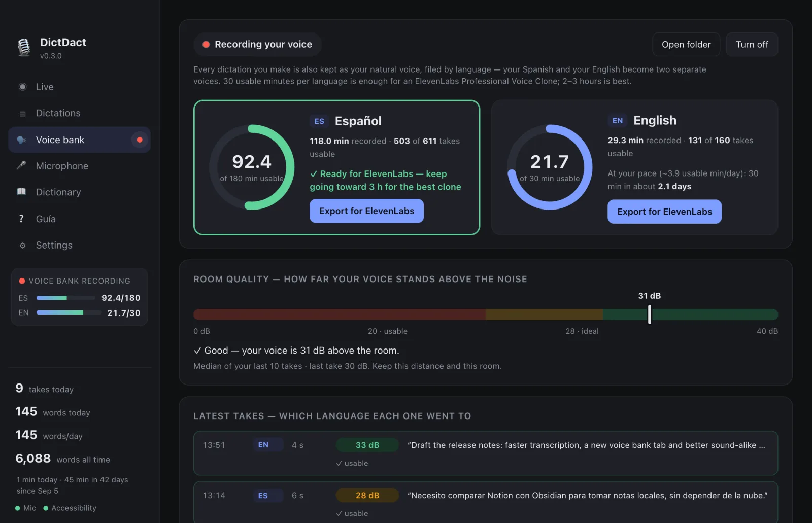
Task: Click the Recording your voice status pill
Action: pyautogui.click(x=257, y=45)
